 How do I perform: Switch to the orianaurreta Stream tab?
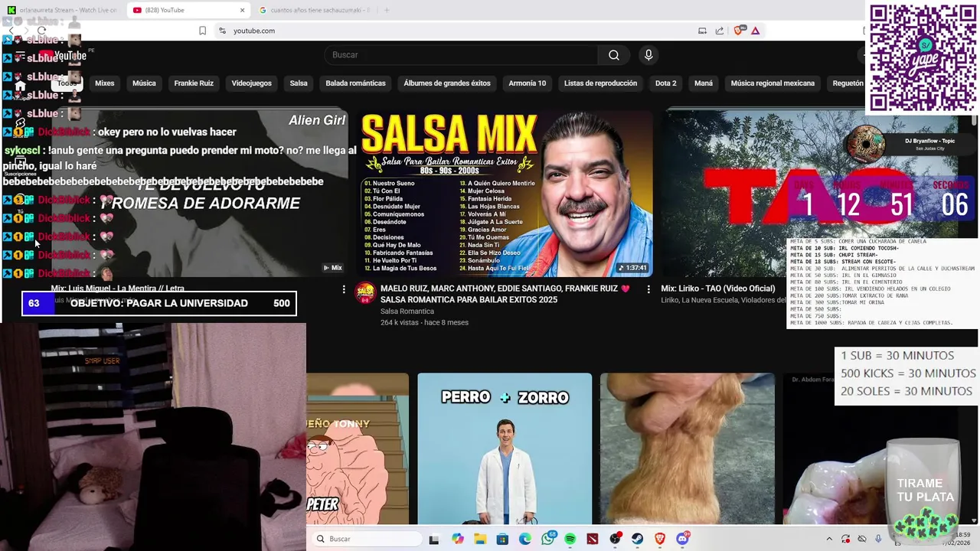[x=63, y=10]
